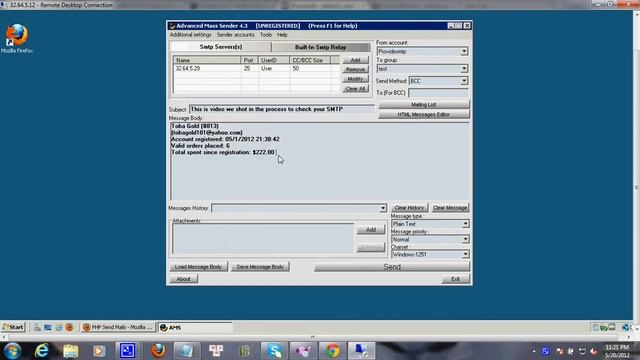Select the 32.64.5.29 server row
This screenshot has height=360, width=640.
(x=256, y=69)
